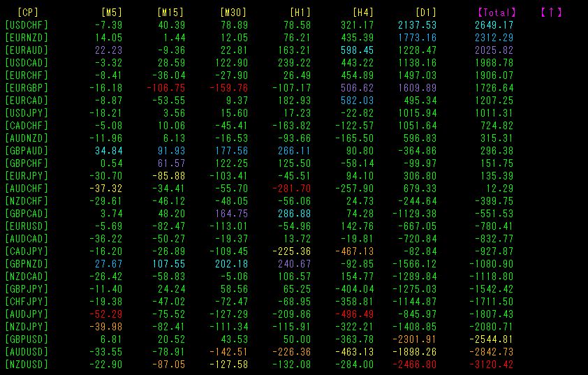
Task: Select the [GBPUSD] pair label
Action: coord(27,339)
